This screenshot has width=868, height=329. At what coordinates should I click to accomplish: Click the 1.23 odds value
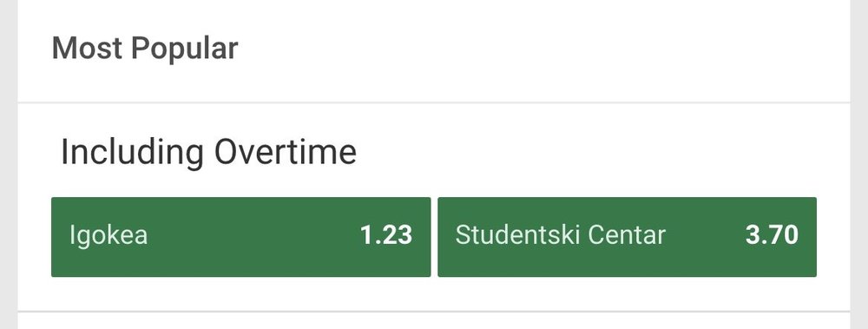tap(386, 235)
